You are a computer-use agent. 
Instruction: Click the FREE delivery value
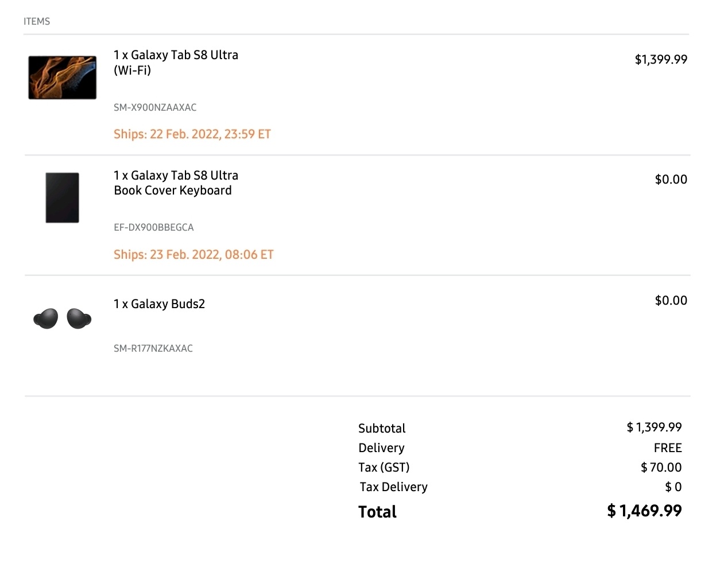click(667, 448)
